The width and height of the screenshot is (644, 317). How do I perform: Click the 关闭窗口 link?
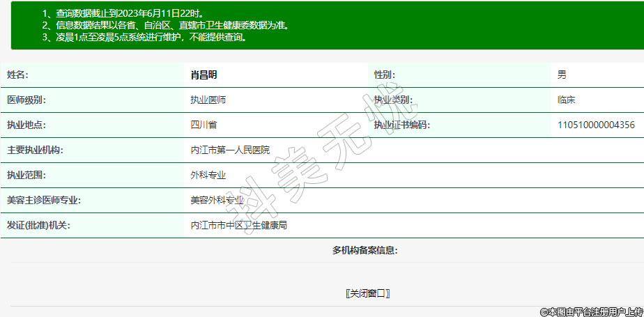click(368, 293)
